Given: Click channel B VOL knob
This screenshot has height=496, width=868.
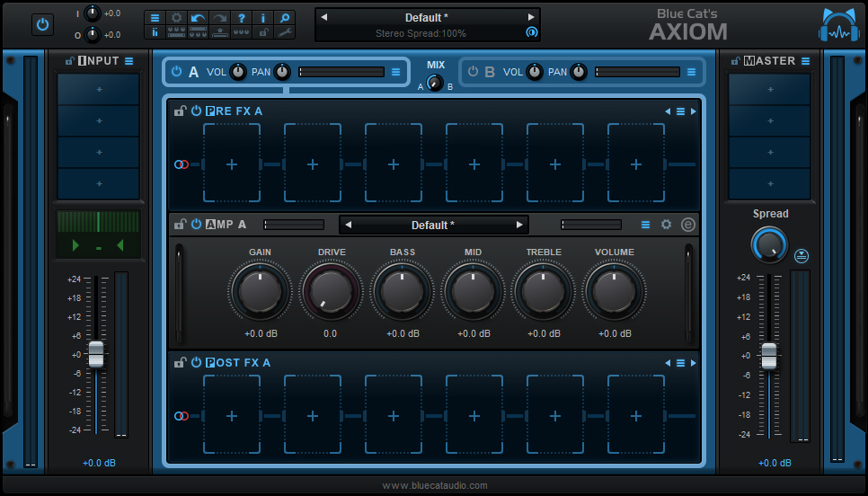Looking at the screenshot, I should pos(535,72).
